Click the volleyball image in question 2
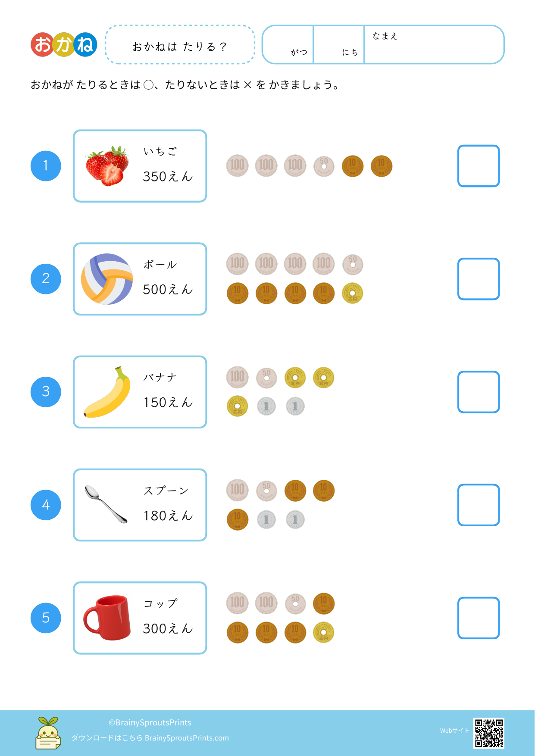The width and height of the screenshot is (535, 756). [x=107, y=279]
